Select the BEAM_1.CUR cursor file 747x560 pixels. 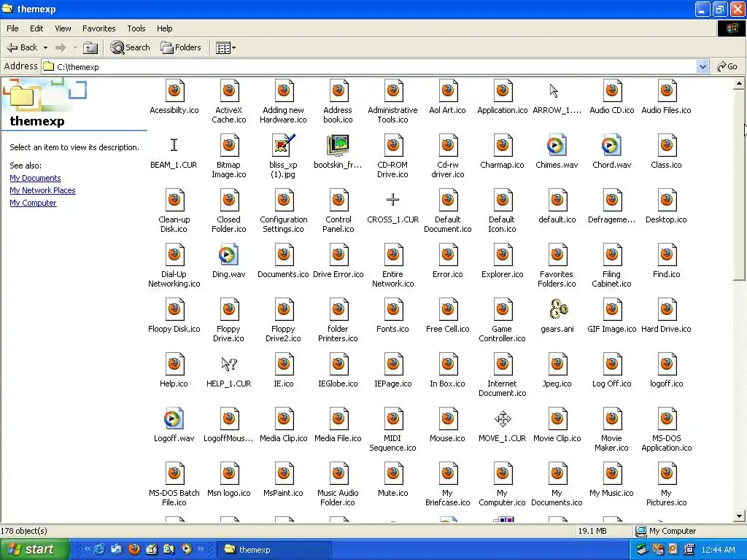174,145
